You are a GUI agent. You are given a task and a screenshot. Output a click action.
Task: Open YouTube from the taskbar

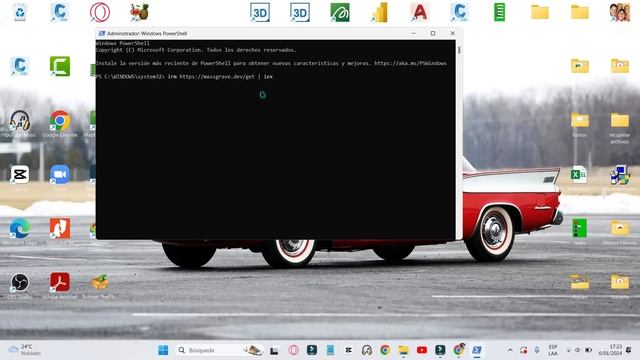coord(422,350)
